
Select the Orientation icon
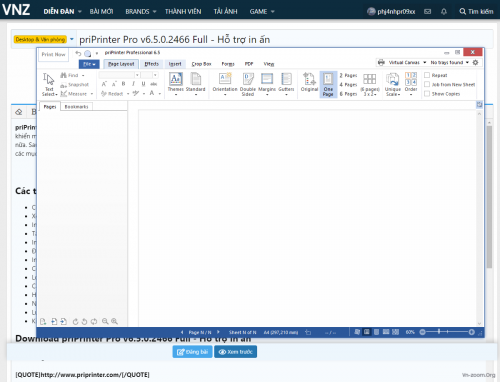pyautogui.click(x=225, y=79)
